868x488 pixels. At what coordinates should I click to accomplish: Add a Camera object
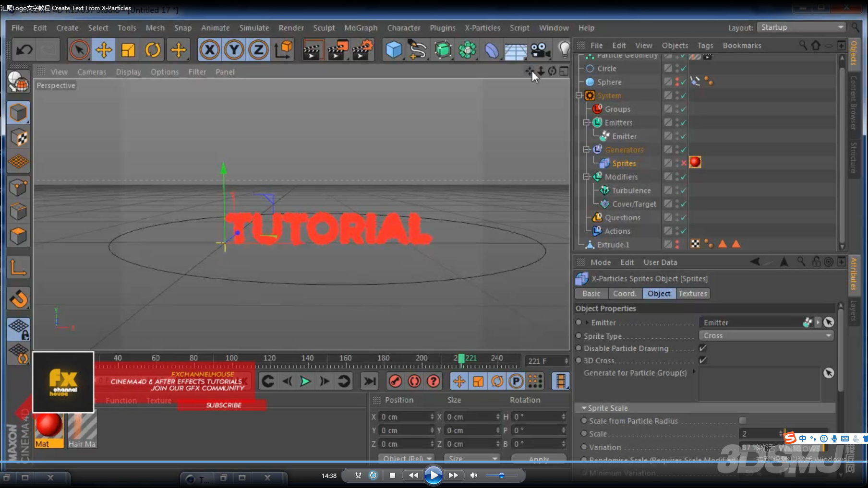point(541,50)
